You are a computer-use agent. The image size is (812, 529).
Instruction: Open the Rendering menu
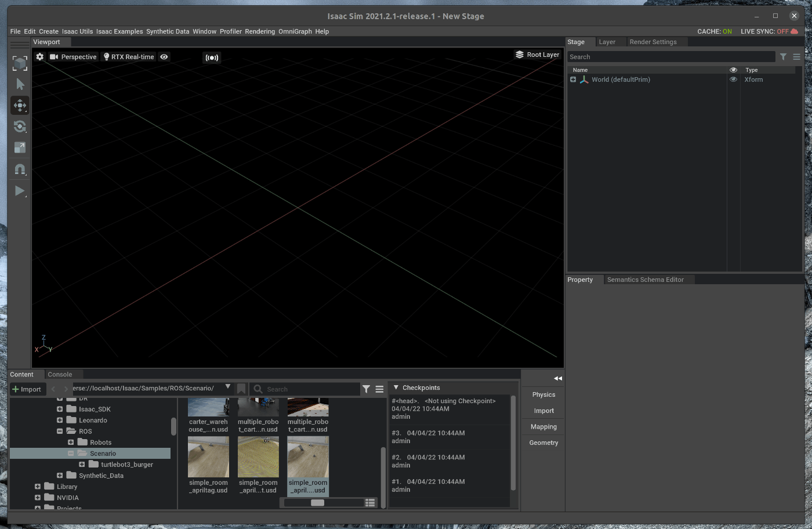pyautogui.click(x=260, y=31)
